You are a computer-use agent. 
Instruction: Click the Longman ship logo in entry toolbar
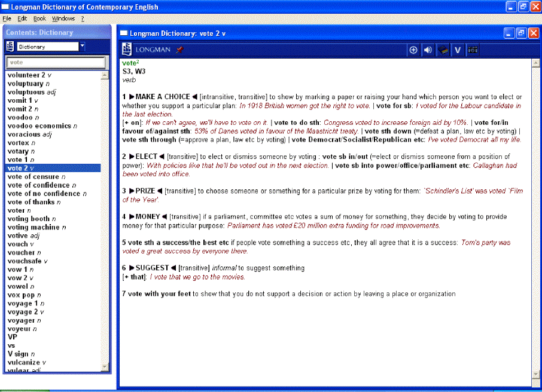point(127,50)
